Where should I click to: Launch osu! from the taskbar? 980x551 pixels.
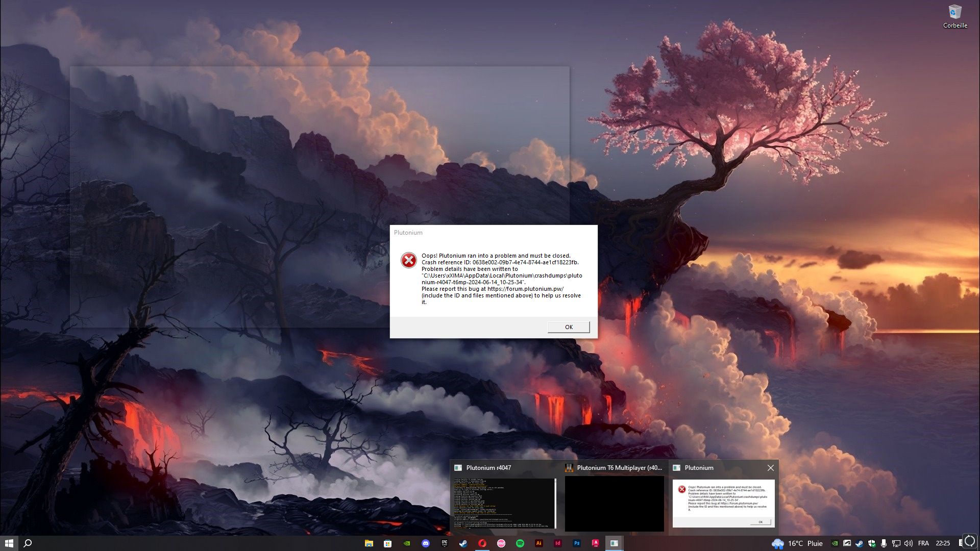pyautogui.click(x=501, y=543)
